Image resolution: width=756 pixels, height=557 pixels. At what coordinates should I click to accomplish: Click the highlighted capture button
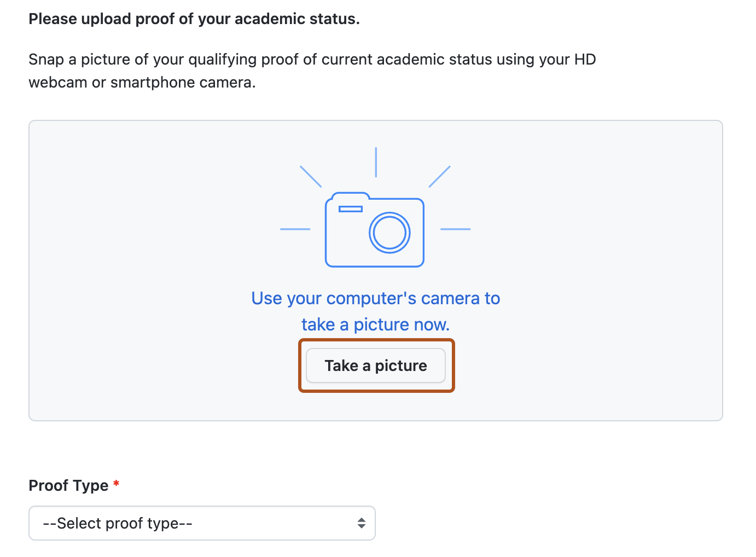(375, 365)
